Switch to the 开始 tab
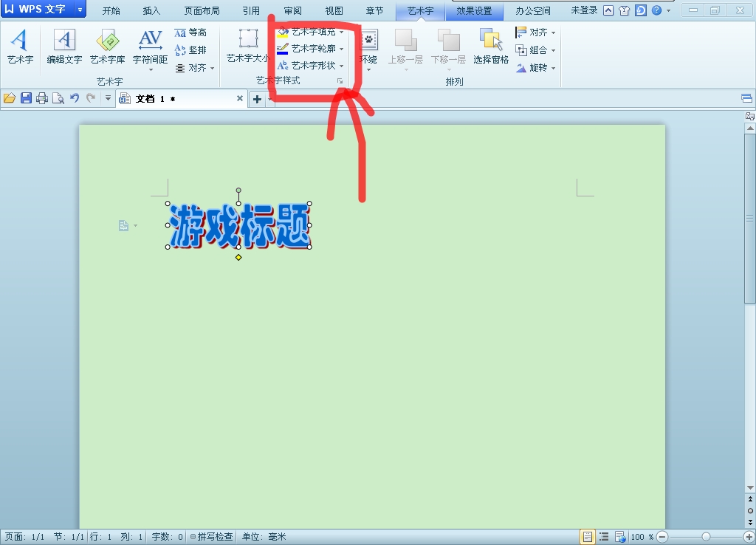Viewport: 756px width, 545px height. click(111, 10)
